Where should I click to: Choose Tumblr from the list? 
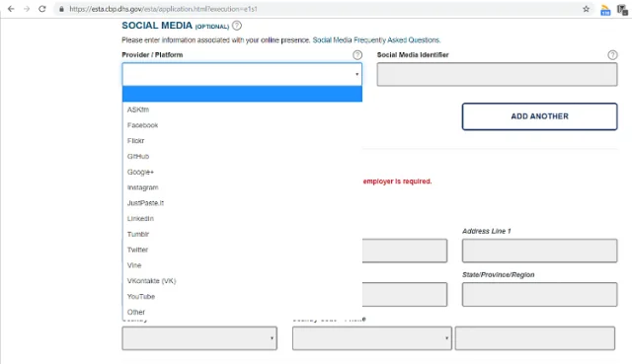[x=242, y=235]
